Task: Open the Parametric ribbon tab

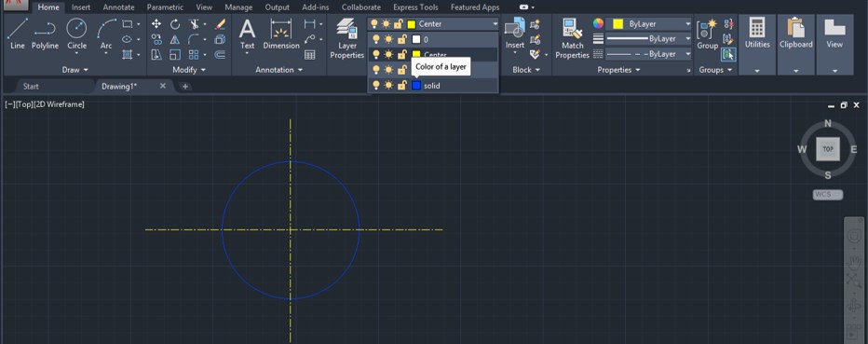Action: [x=165, y=7]
